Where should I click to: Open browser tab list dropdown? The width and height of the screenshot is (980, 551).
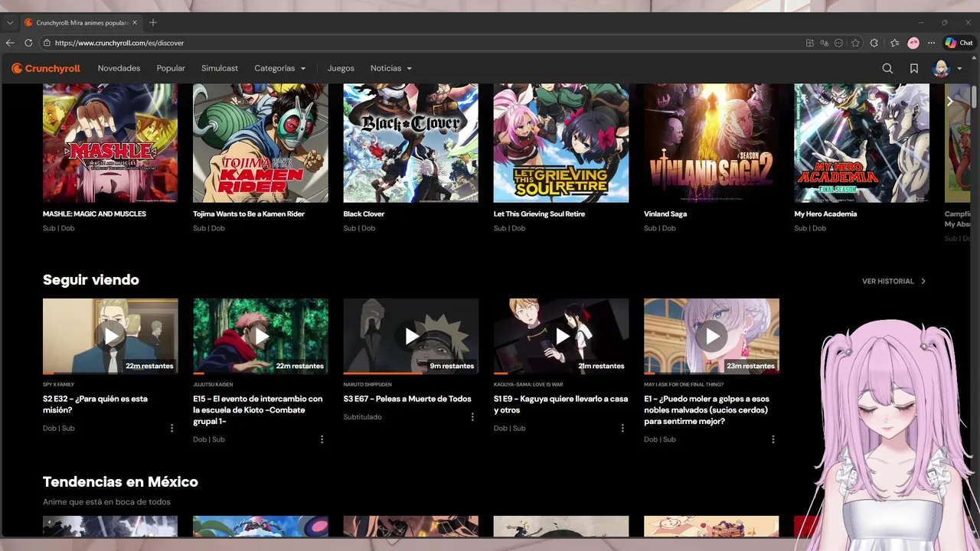coord(10,23)
